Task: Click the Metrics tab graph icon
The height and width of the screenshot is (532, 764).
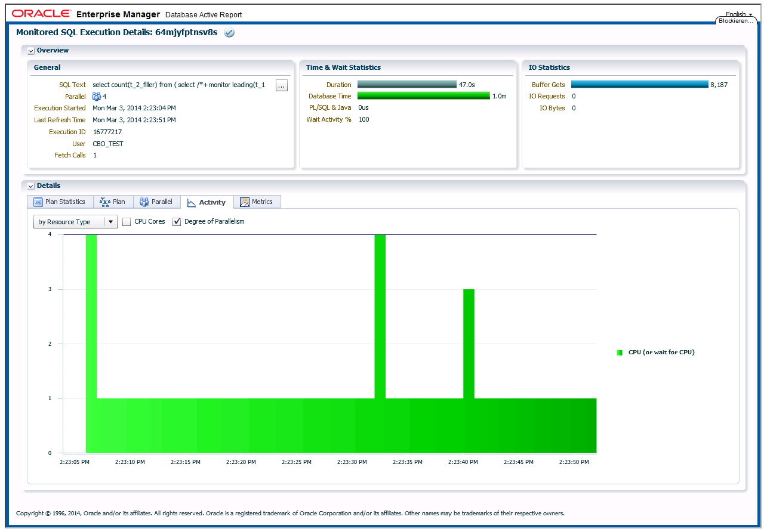Action: coord(245,202)
